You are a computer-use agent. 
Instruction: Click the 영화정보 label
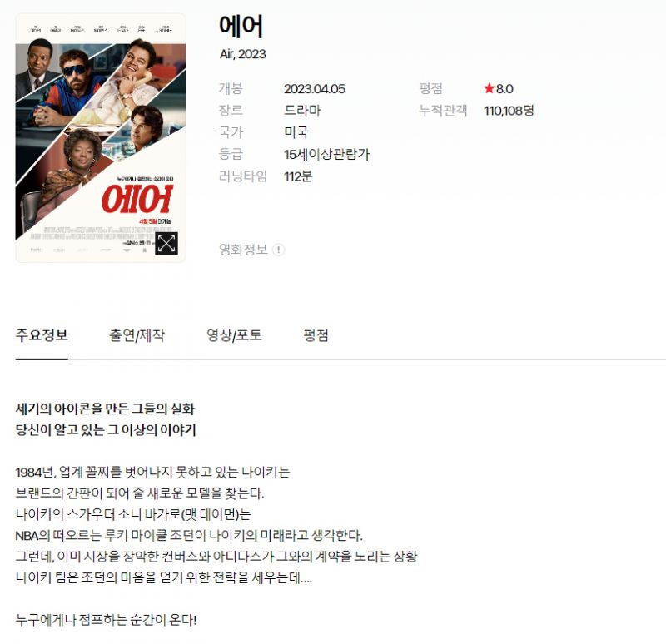tap(243, 250)
